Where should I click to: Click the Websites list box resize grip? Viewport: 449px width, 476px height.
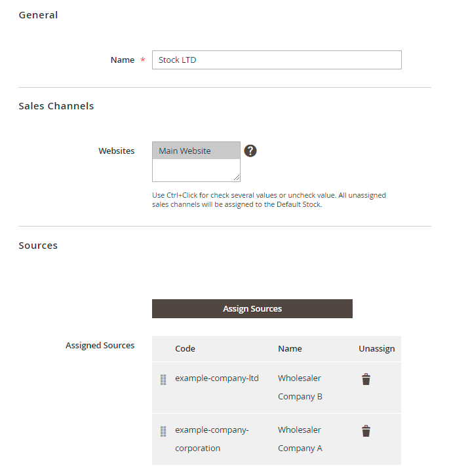click(237, 177)
